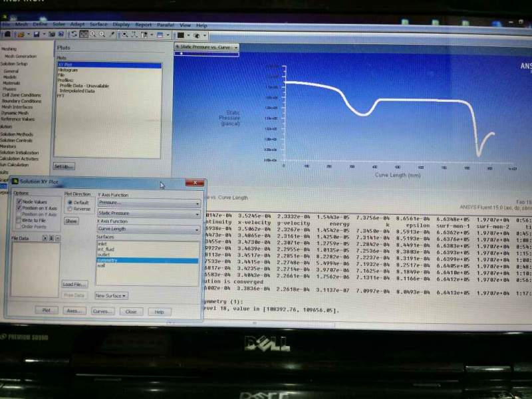Click inside the File Data list box
The width and height of the screenshot is (532, 399).
(x=35, y=269)
